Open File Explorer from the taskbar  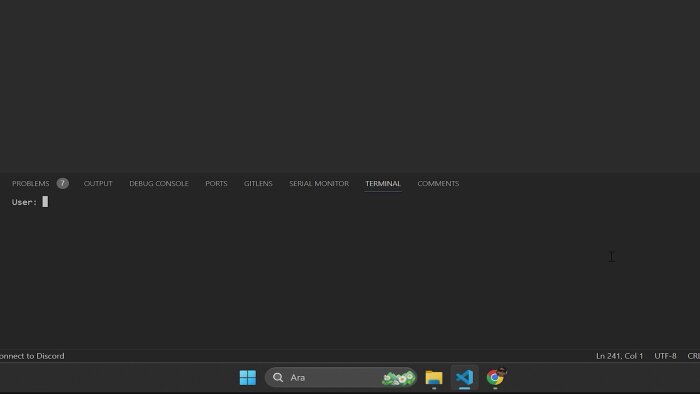coord(433,377)
